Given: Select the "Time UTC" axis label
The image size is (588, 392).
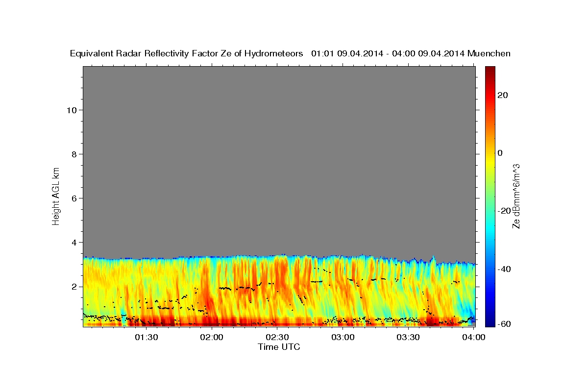Looking at the screenshot, I should point(279,347).
